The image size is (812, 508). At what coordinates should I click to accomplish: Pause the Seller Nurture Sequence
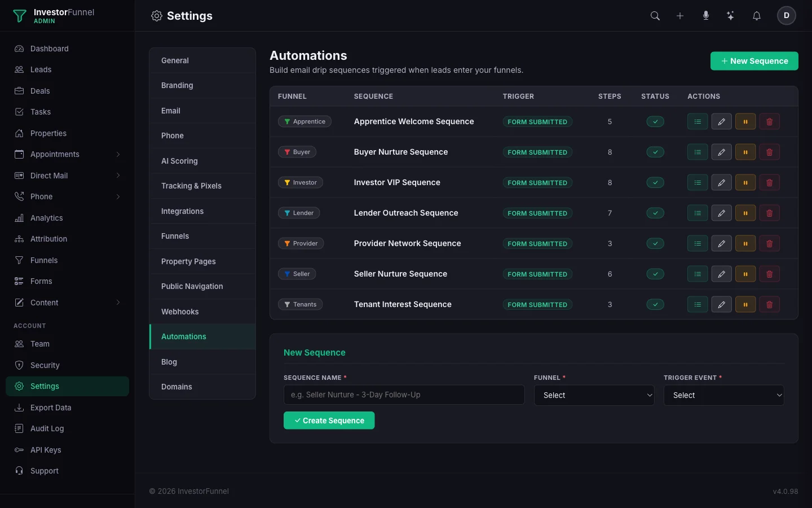tap(745, 274)
